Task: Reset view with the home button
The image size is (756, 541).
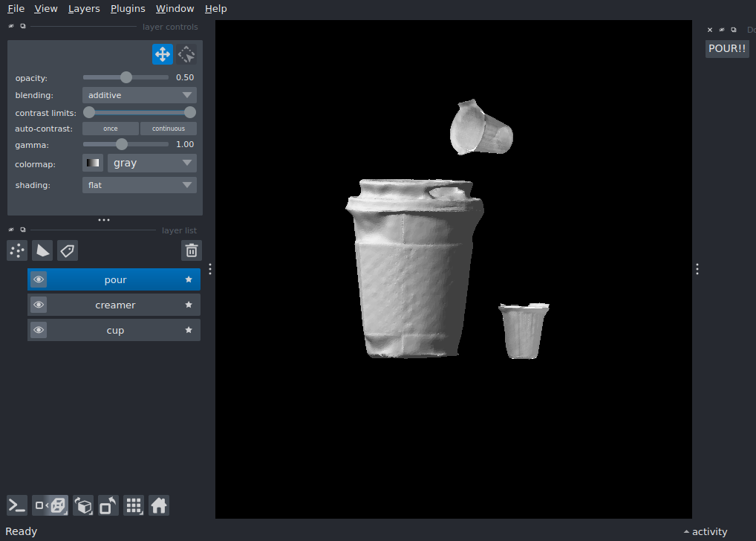Action: (x=159, y=505)
